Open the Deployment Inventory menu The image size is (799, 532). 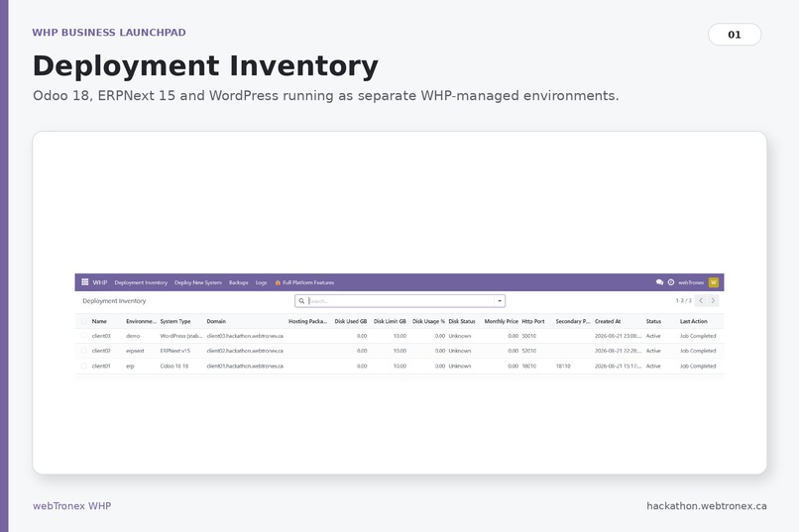point(141,282)
